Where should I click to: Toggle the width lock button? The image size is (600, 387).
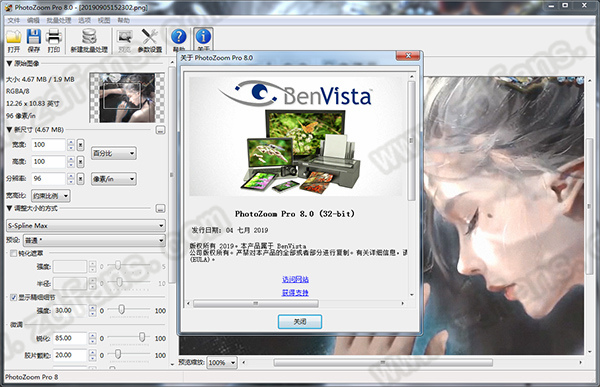80,145
